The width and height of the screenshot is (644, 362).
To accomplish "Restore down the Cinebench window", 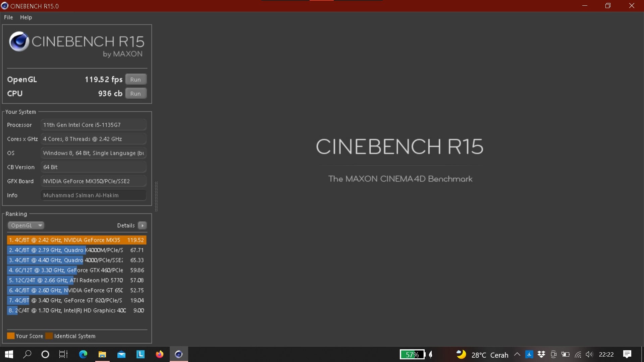I will coord(608,6).
